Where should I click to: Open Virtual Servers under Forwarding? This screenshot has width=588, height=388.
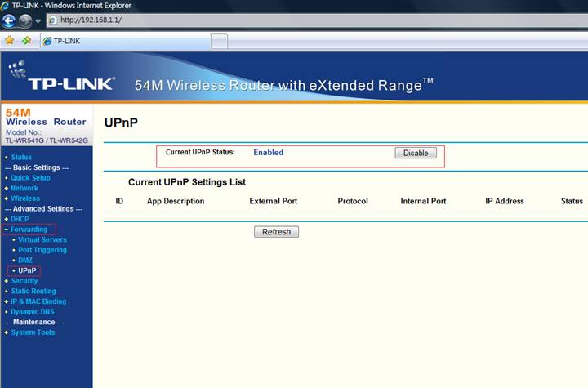42,239
